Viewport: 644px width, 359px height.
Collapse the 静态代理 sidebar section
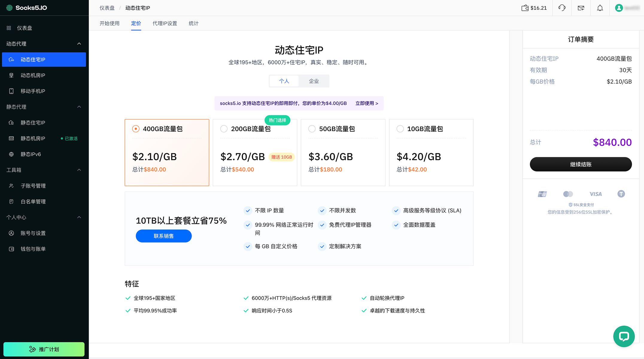79,107
